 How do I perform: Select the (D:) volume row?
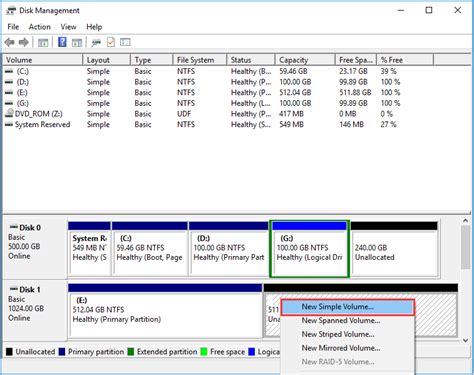[218, 82]
